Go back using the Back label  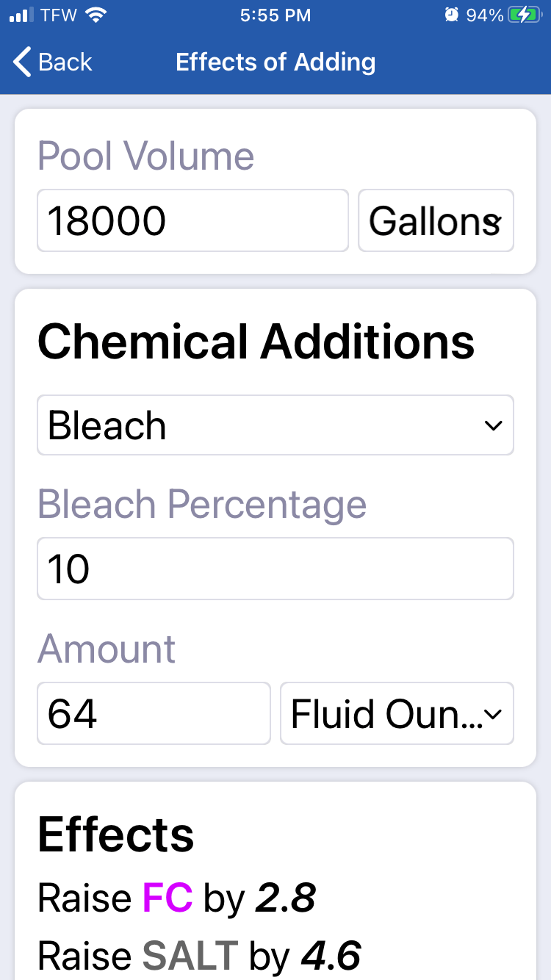point(65,62)
